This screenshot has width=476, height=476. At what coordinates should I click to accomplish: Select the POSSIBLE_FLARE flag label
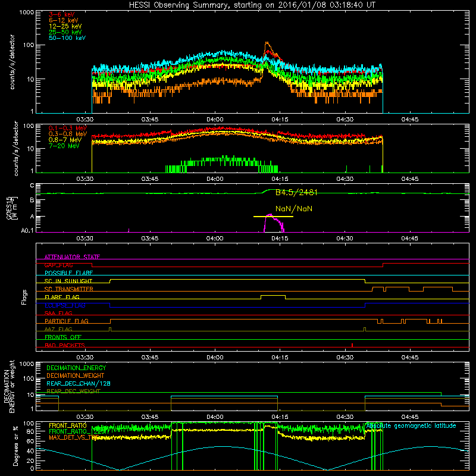tap(68, 273)
